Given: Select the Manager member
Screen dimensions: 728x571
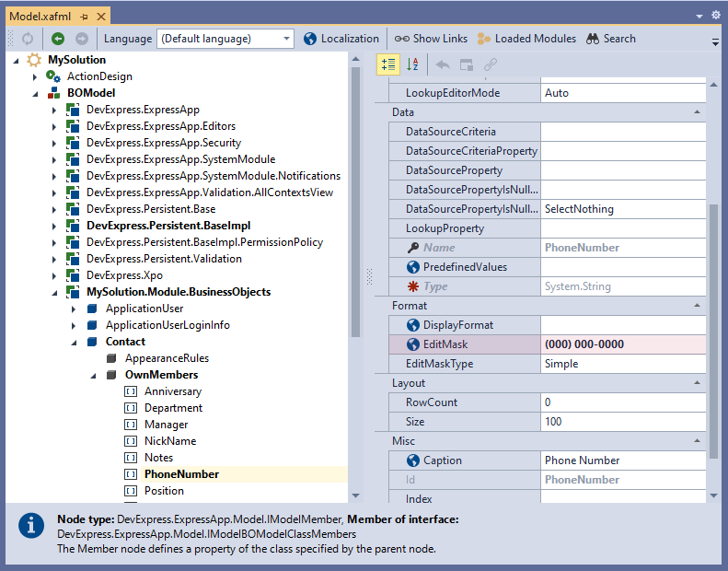Looking at the screenshot, I should pyautogui.click(x=166, y=425).
